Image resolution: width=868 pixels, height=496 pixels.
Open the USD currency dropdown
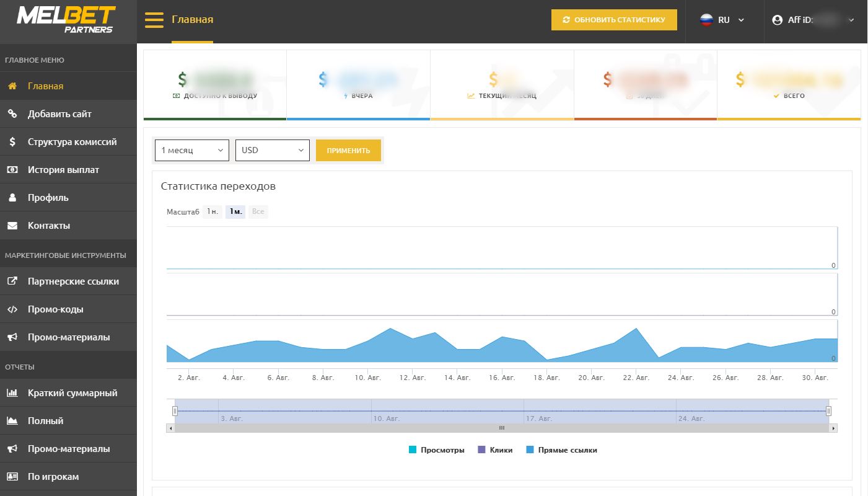[272, 150]
